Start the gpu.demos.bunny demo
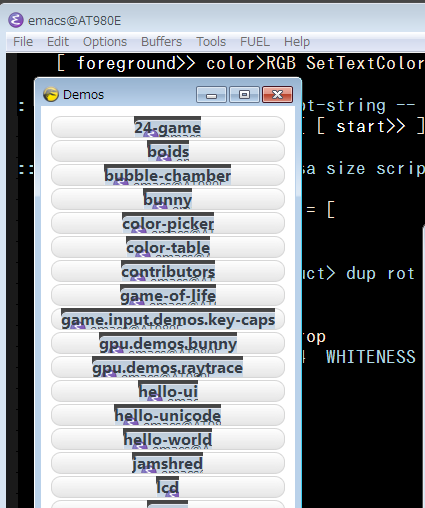The width and height of the screenshot is (425, 508). coord(168,343)
